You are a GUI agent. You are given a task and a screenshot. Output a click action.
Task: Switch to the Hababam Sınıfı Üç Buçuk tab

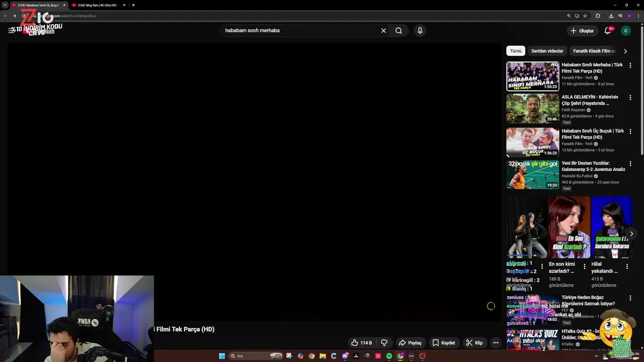[38, 5]
